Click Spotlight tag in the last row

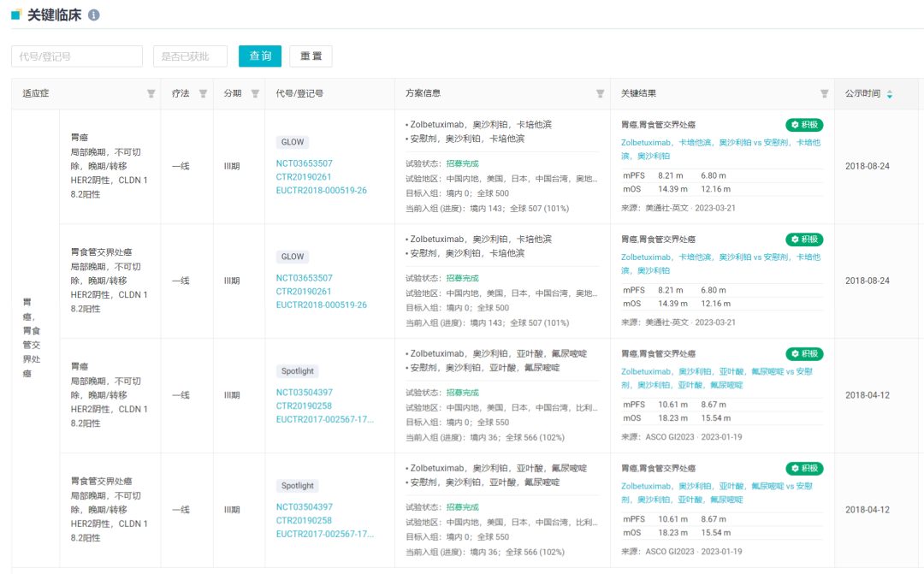[298, 486]
